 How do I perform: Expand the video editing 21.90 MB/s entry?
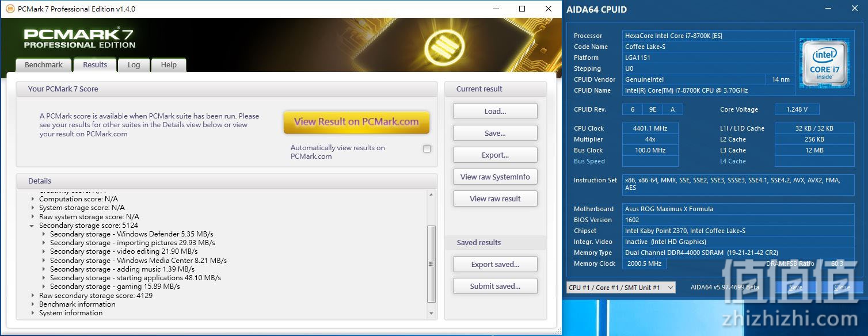[44, 251]
